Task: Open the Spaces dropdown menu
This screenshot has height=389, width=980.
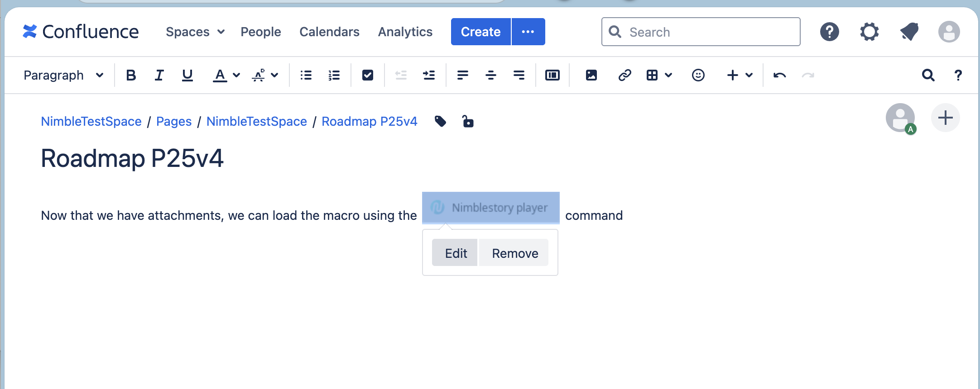Action: (x=195, y=32)
